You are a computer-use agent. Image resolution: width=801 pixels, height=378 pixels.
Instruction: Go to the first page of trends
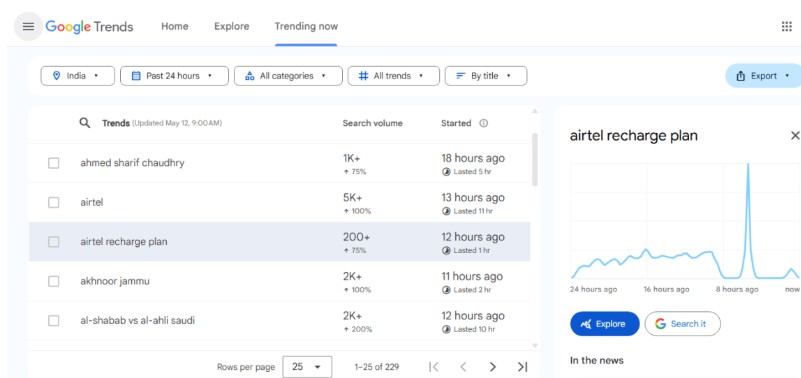coord(434,367)
